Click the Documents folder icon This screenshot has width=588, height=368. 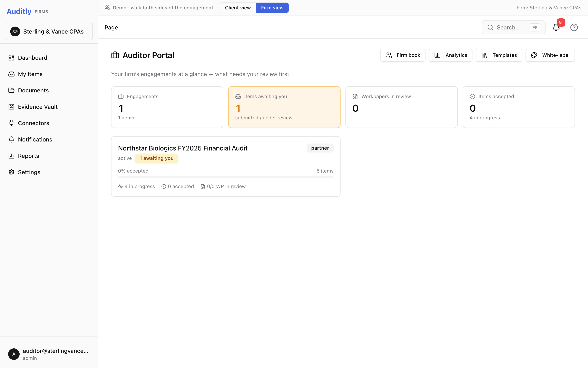11,90
